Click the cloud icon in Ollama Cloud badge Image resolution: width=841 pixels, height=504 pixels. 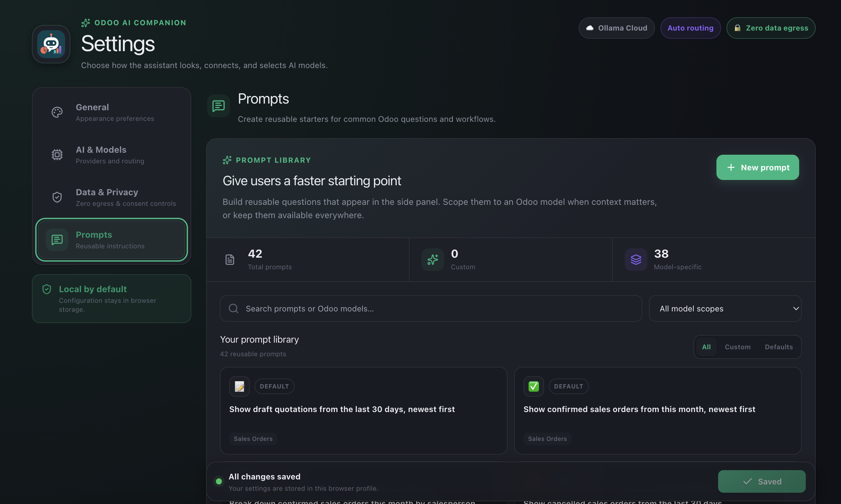tap(590, 28)
